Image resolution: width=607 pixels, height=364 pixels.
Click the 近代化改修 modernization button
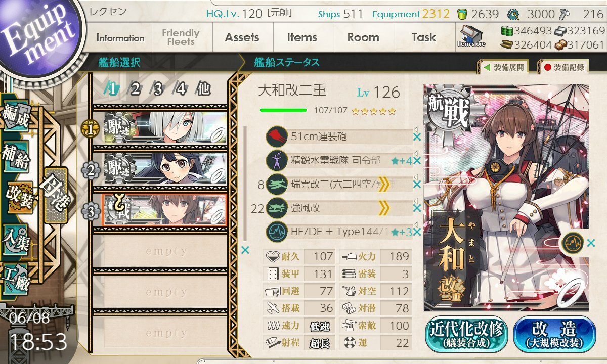[x=466, y=335]
